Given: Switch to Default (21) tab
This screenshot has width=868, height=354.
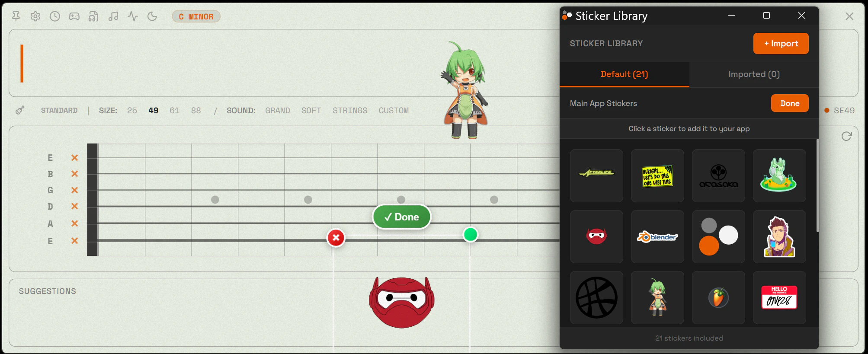Looking at the screenshot, I should (624, 74).
